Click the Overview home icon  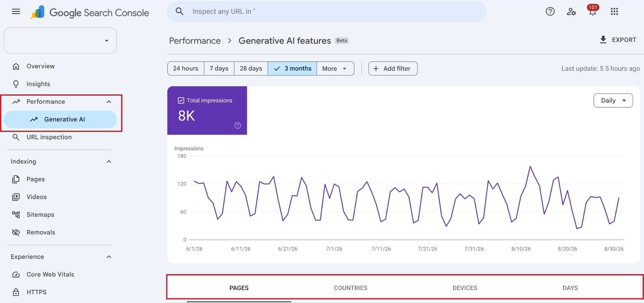click(16, 66)
